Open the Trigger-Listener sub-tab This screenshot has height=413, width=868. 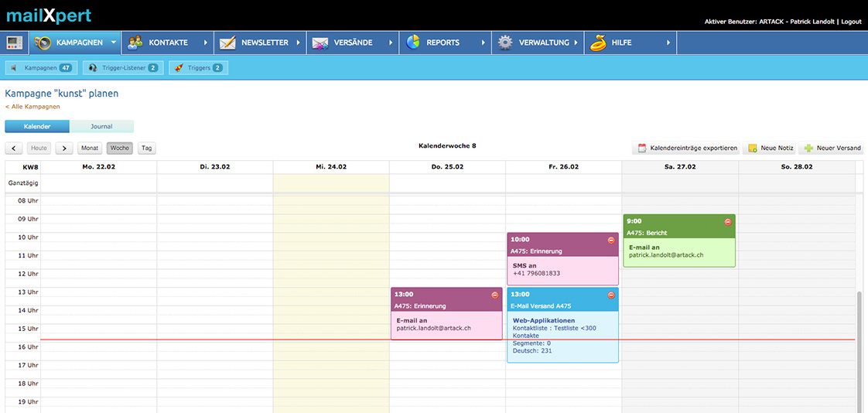pyautogui.click(x=122, y=68)
